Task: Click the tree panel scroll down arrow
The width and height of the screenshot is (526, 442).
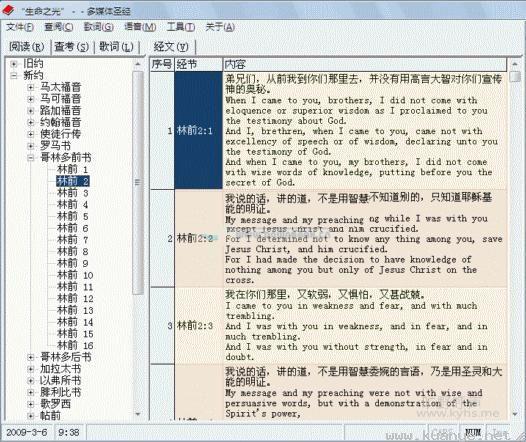Action: pos(138,415)
